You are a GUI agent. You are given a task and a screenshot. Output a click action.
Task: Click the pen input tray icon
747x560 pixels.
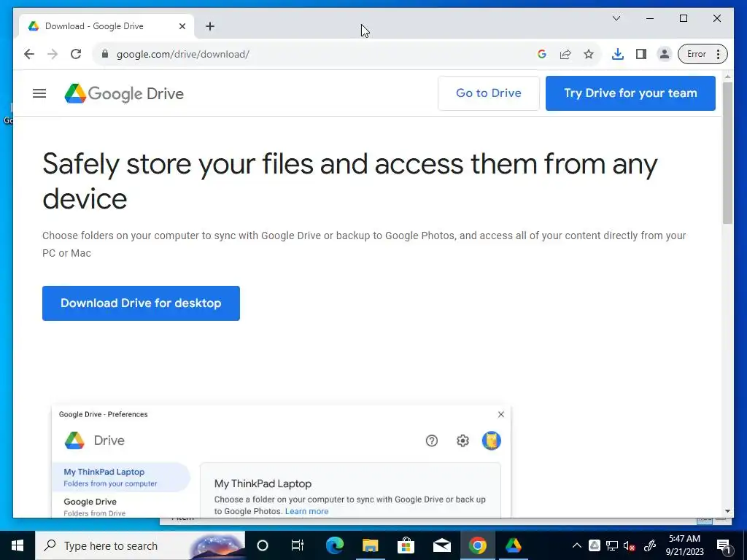(650, 545)
